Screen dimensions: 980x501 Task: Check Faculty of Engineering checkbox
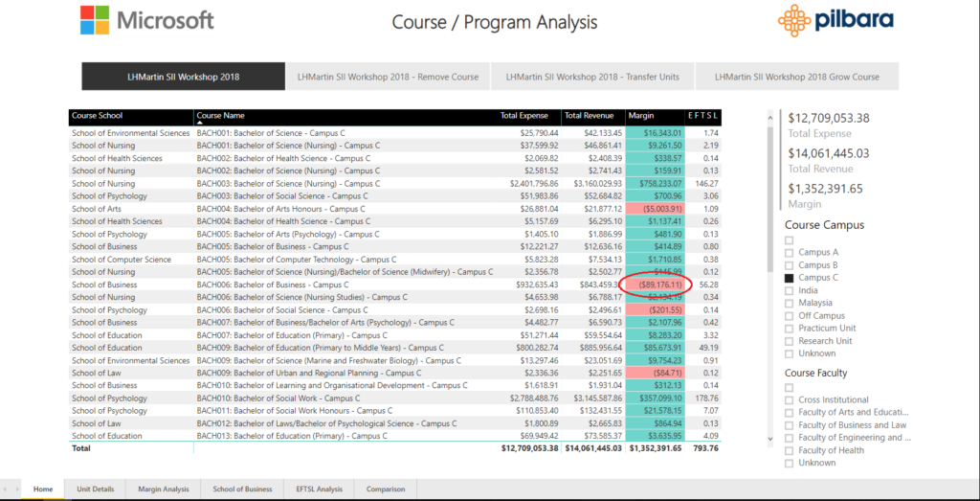click(x=789, y=438)
